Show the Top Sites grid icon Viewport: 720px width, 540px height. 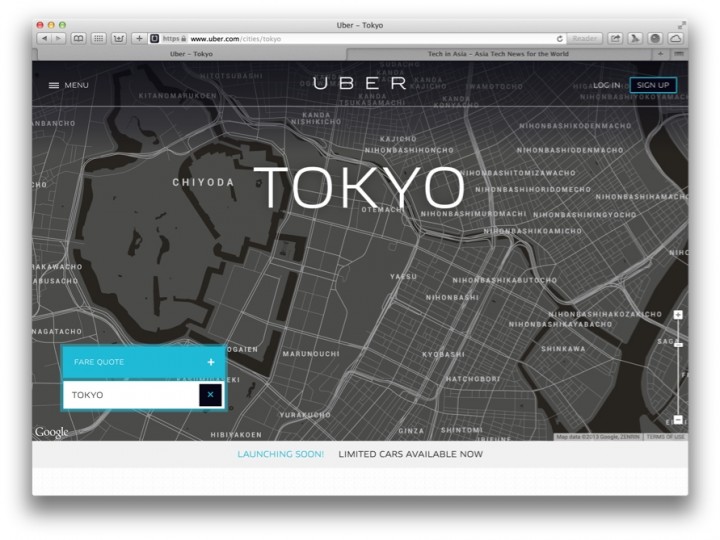[98, 39]
